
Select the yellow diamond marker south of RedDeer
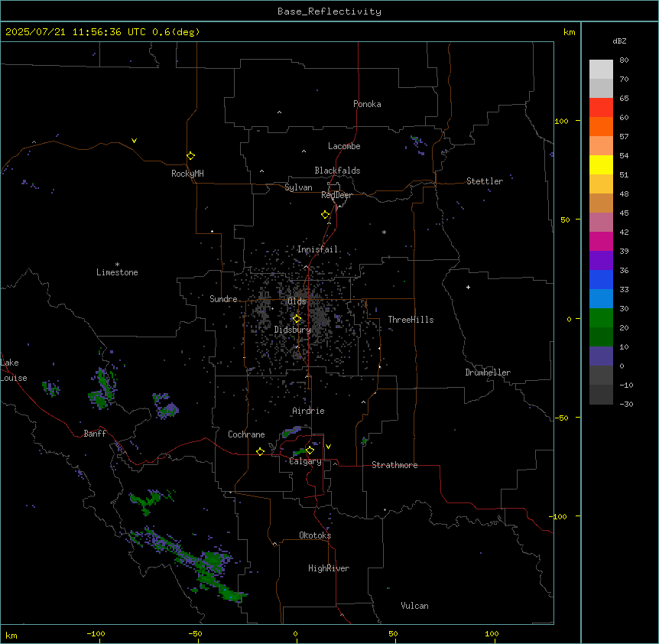pos(326,215)
